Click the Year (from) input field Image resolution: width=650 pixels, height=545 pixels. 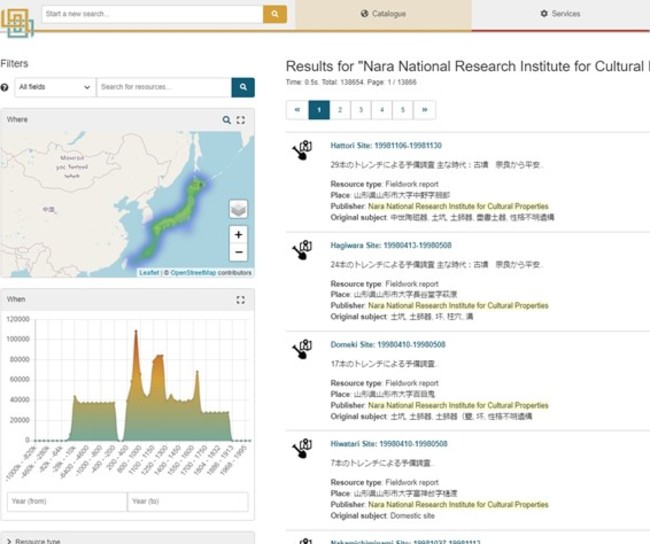pos(66,501)
